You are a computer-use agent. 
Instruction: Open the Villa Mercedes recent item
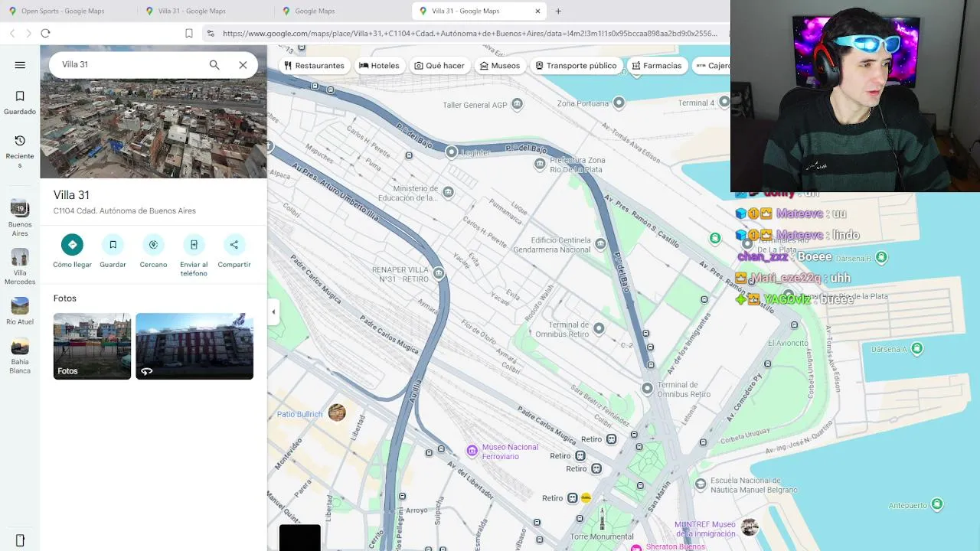(20, 266)
